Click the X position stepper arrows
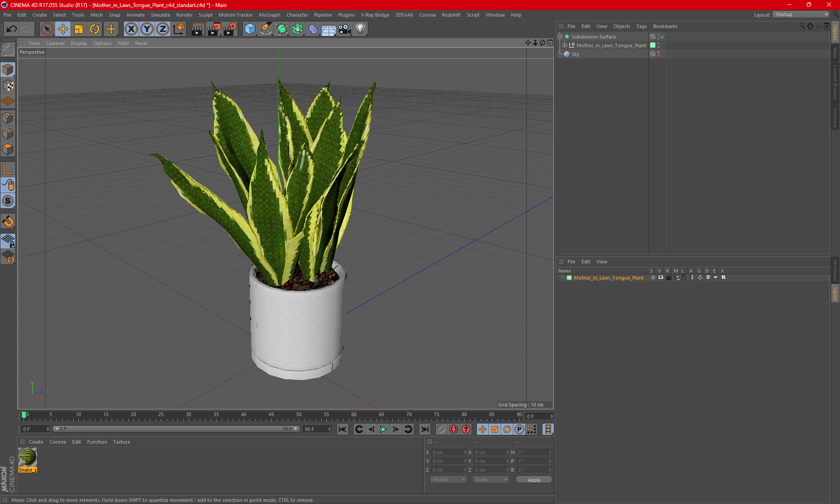Image resolution: width=840 pixels, height=504 pixels. pos(465,452)
